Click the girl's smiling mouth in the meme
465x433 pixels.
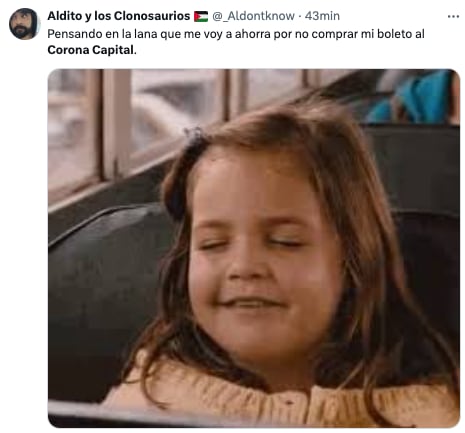(252, 303)
